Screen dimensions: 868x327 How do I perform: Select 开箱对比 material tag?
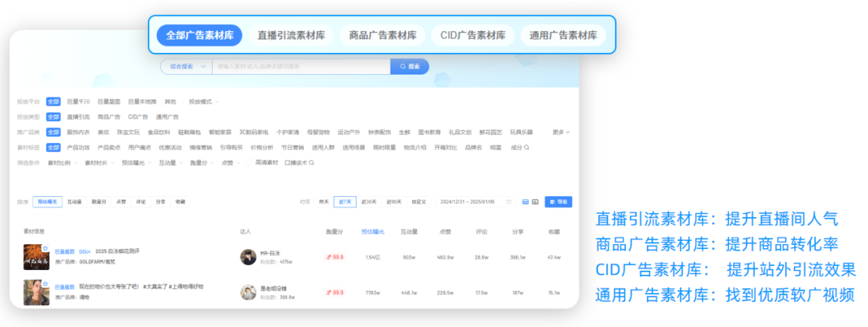click(x=445, y=148)
